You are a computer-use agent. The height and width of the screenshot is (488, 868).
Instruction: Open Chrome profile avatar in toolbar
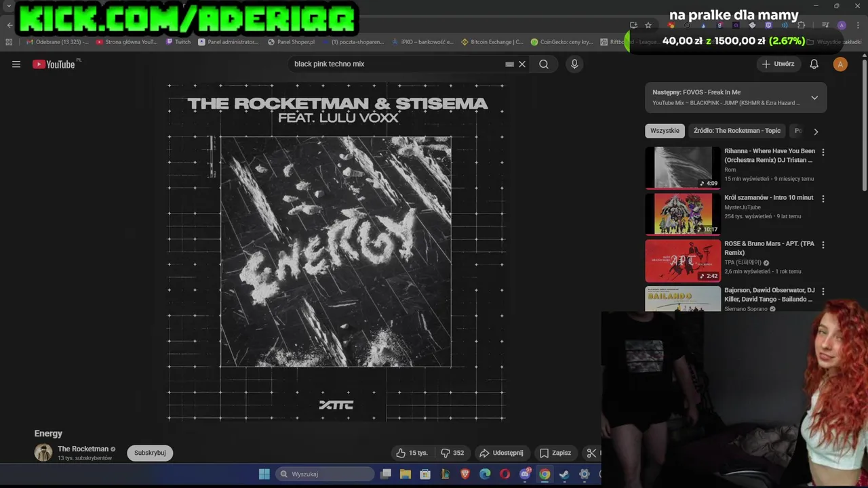click(x=842, y=25)
